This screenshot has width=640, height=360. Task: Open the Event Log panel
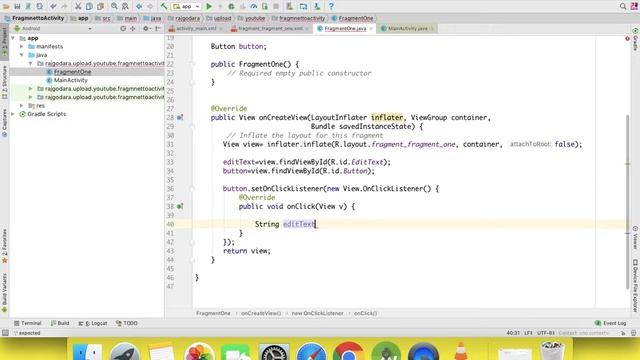pos(611,323)
